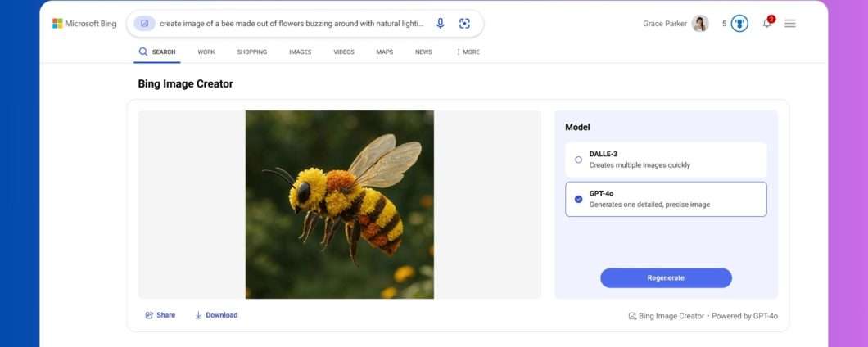Activate the microphone voice search icon
Image resolution: width=868 pixels, height=347 pixels.
coord(441,24)
